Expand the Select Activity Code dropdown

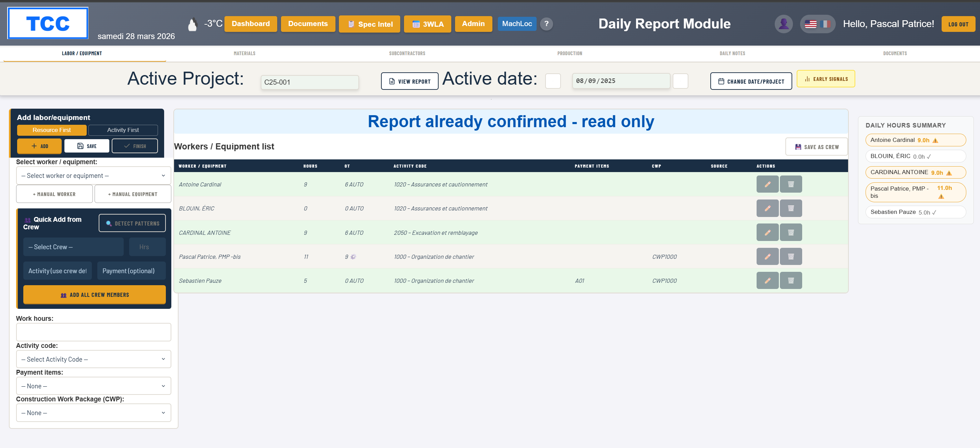[x=94, y=359]
